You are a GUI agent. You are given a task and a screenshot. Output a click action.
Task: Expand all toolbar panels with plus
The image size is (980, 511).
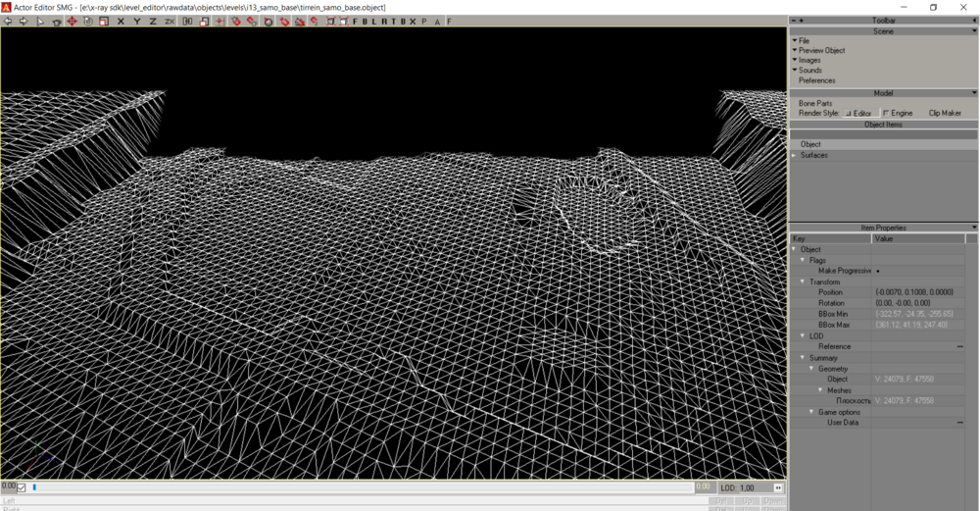[802, 21]
